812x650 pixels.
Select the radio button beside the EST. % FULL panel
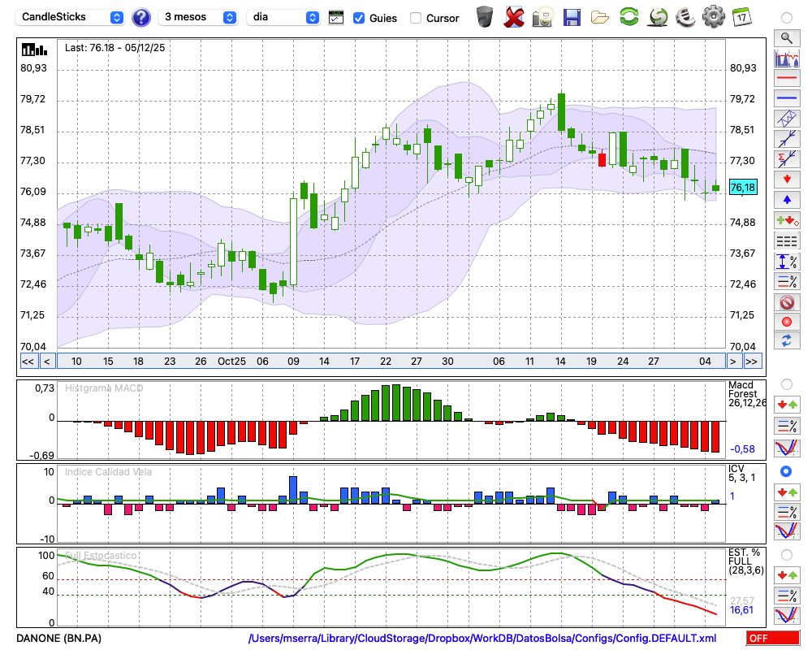click(785, 554)
